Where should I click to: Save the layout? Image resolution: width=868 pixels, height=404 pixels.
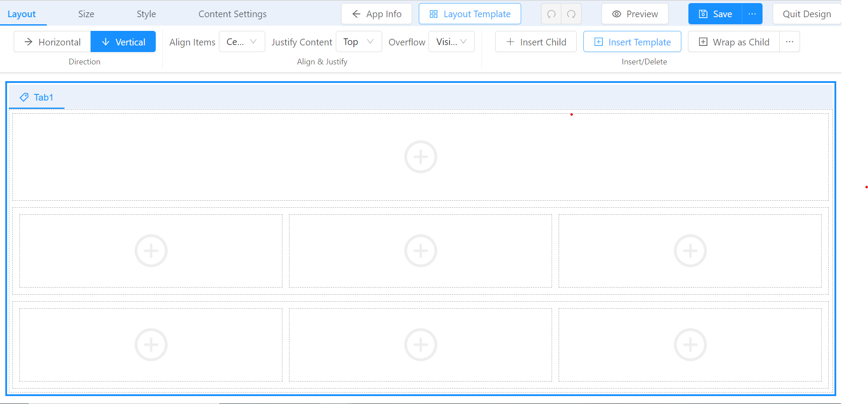click(715, 14)
